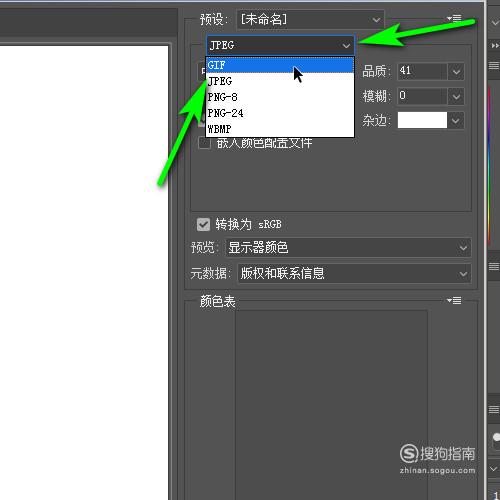The height and width of the screenshot is (500, 500).
Task: Click the double-arrow expand icon on right strip
Action: [x=495, y=46]
